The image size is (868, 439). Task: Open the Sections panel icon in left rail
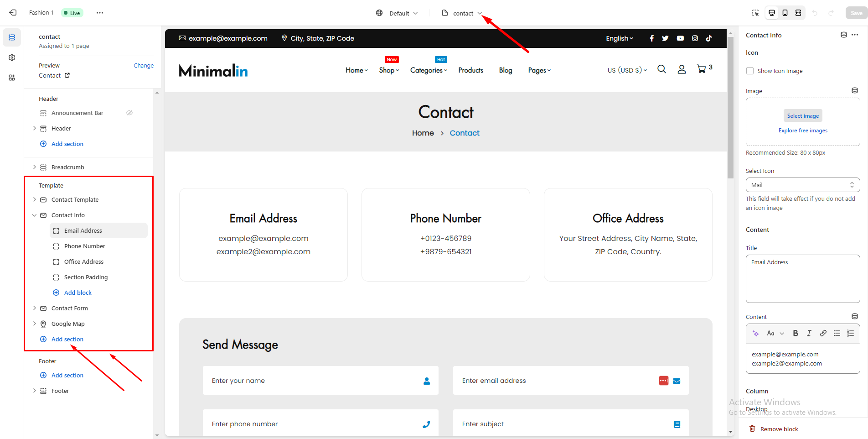(12, 37)
